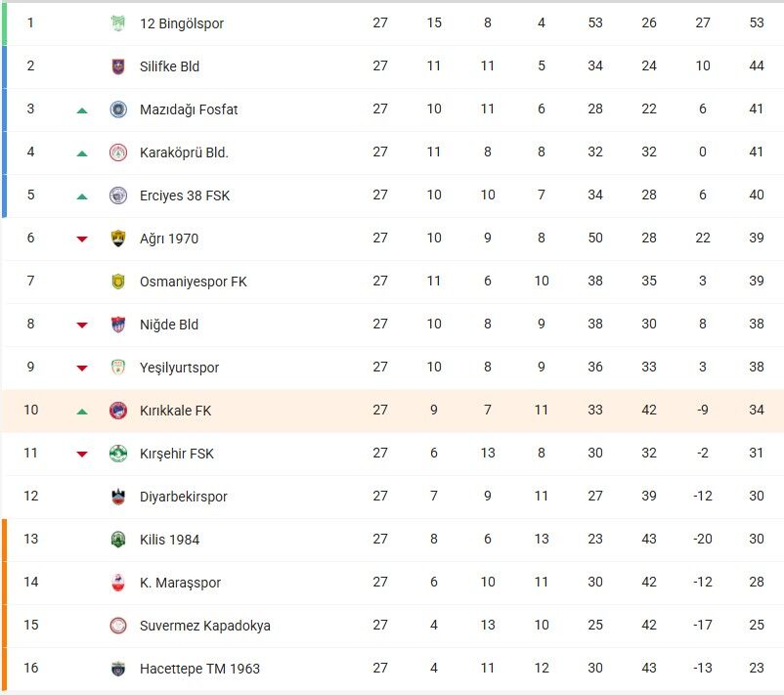This screenshot has width=784, height=695.
Task: Click the green up arrow beside Karaköprü Bld.
Action: [x=82, y=153]
